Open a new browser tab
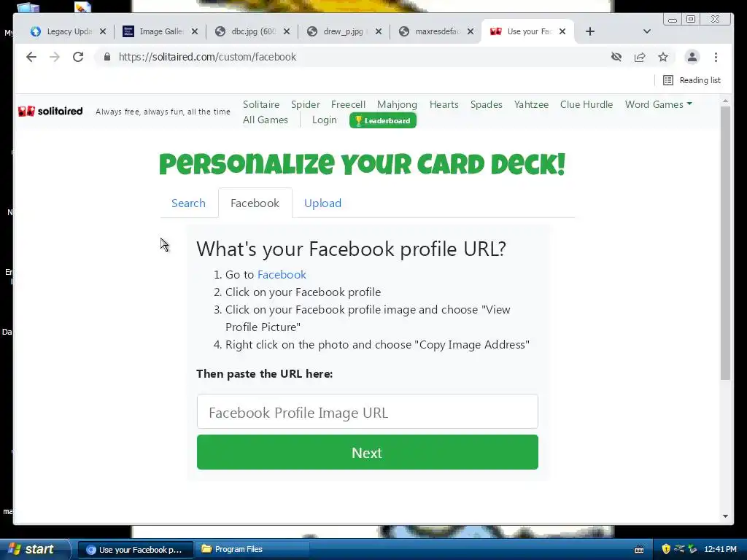This screenshot has height=560, width=747. pos(589,31)
